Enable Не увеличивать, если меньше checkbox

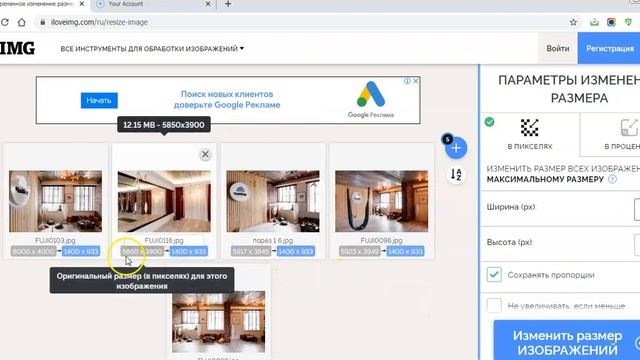(x=494, y=305)
